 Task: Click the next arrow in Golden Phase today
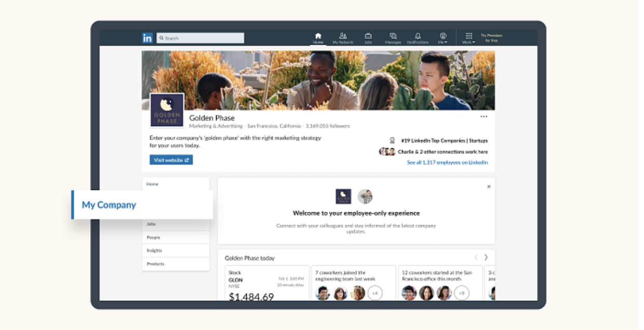point(486,257)
